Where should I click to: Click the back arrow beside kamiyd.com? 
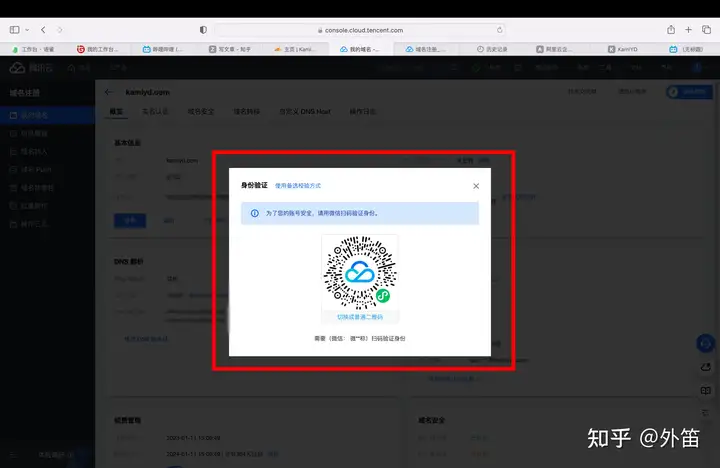point(108,92)
